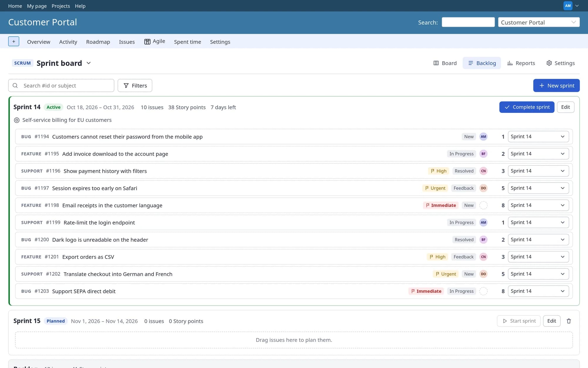Open sprint dropdown for issue #1194
The image size is (588, 368).
pos(538,137)
